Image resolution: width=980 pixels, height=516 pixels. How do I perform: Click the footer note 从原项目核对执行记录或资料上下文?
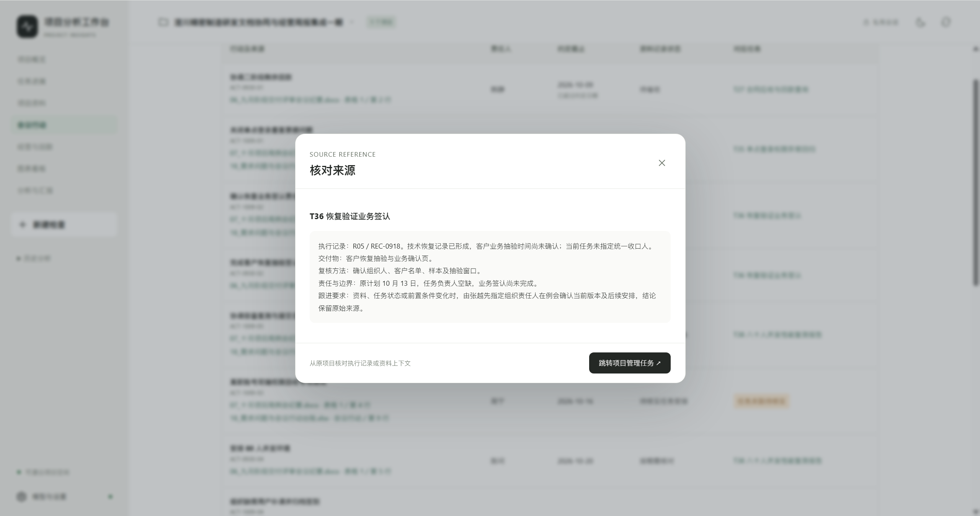pyautogui.click(x=360, y=363)
